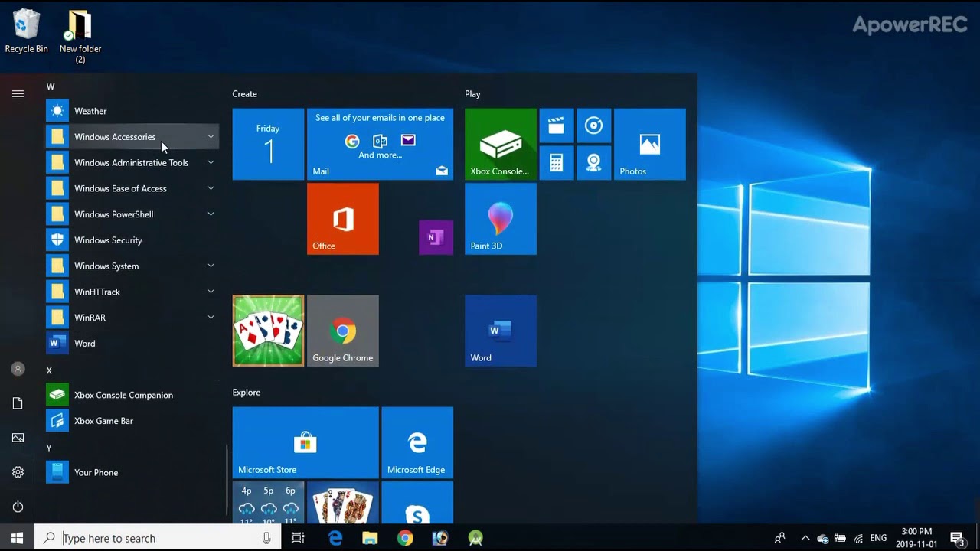Launch the Google Chrome tile
The width and height of the screenshot is (980, 551).
[342, 331]
